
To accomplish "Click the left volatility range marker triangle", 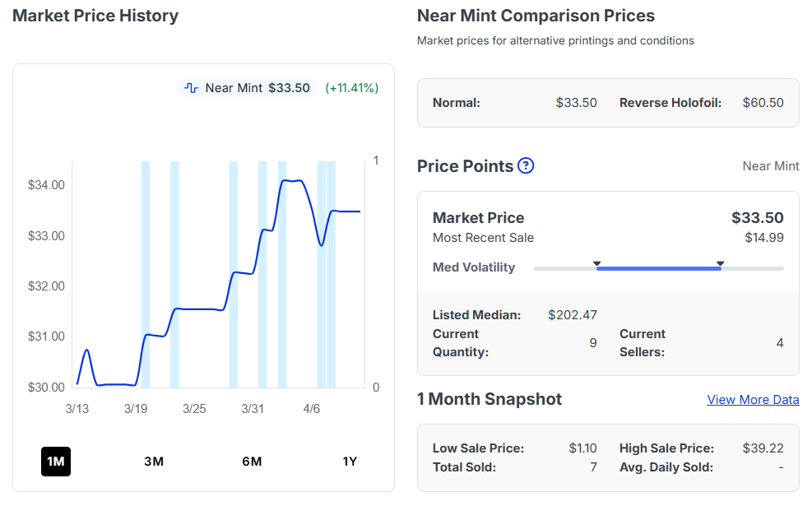I will [x=597, y=263].
